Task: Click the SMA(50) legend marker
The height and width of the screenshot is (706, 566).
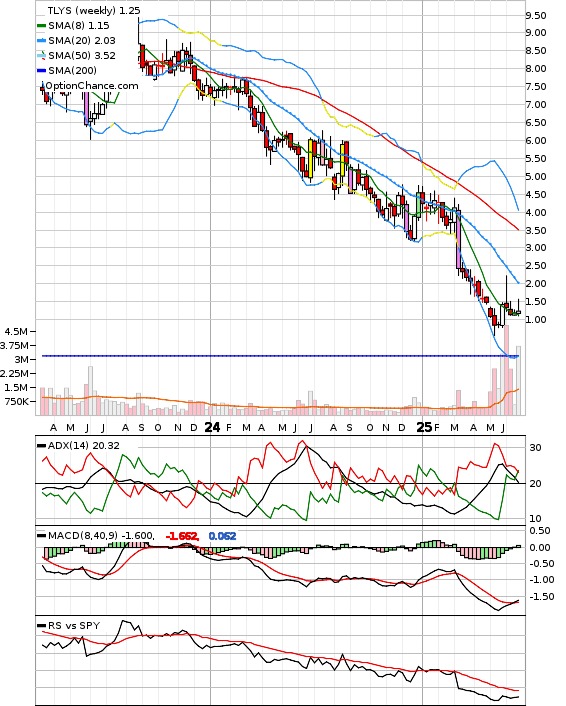Action: click(x=41, y=56)
